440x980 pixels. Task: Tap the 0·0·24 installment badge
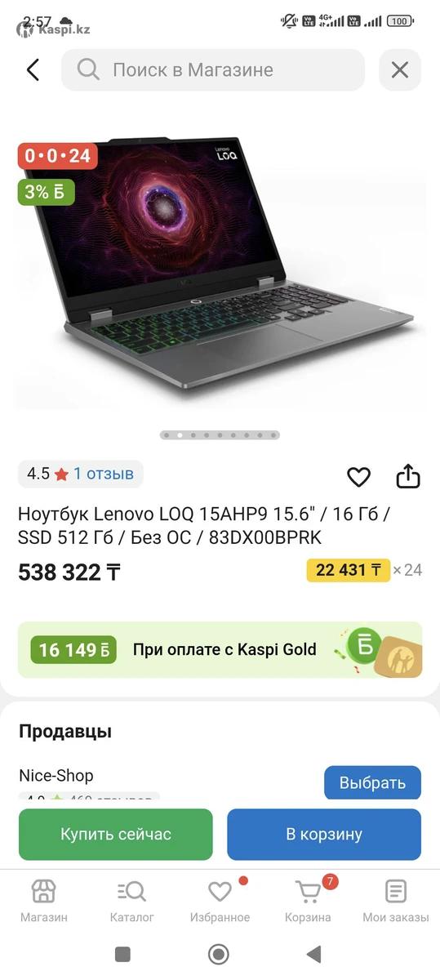pos(58,155)
